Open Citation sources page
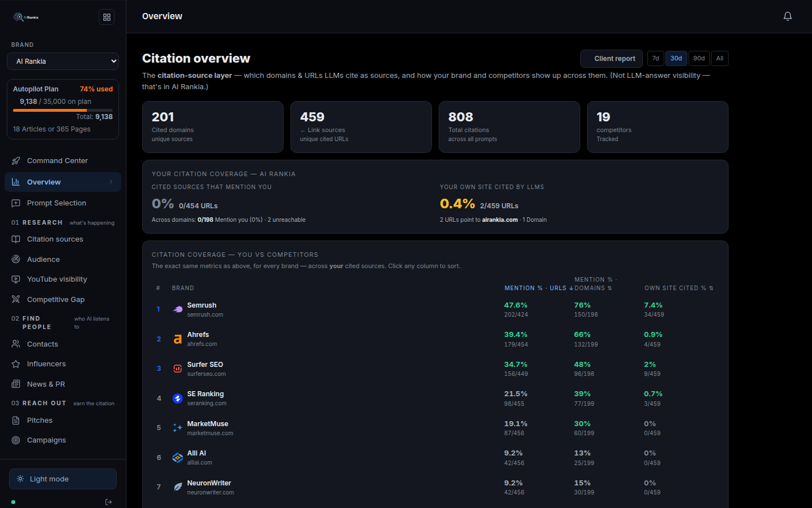812x508 pixels. click(x=63, y=239)
